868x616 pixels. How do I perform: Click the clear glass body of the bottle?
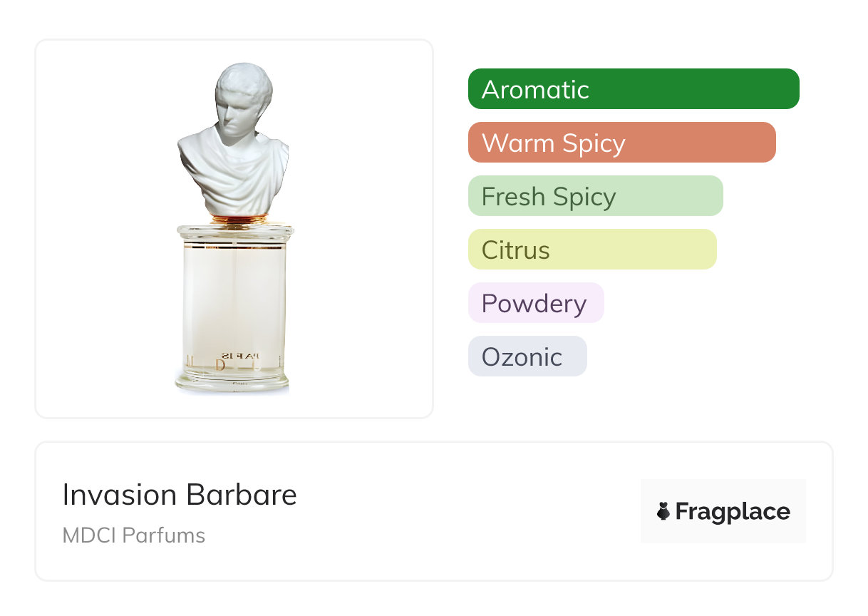235,292
